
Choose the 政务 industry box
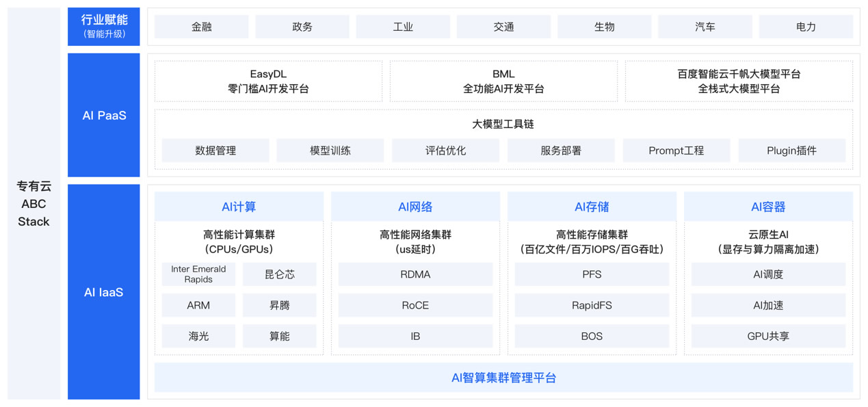click(302, 27)
